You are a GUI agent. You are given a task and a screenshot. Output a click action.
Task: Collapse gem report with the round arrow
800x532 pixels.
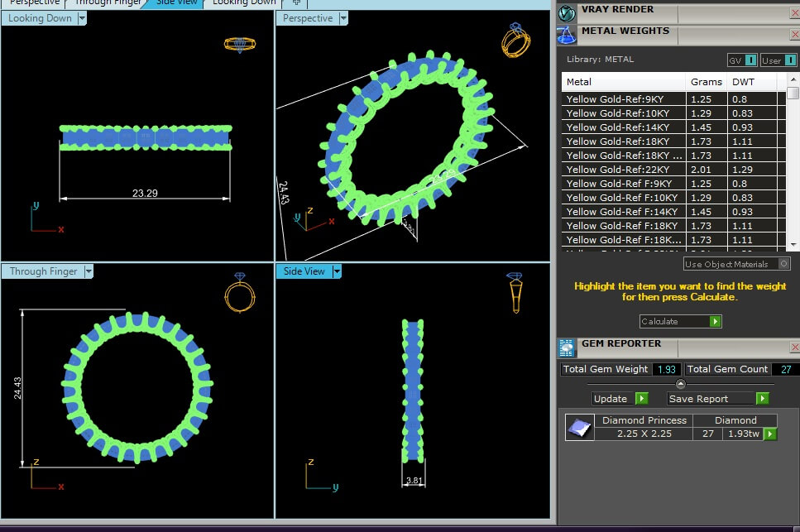click(680, 384)
